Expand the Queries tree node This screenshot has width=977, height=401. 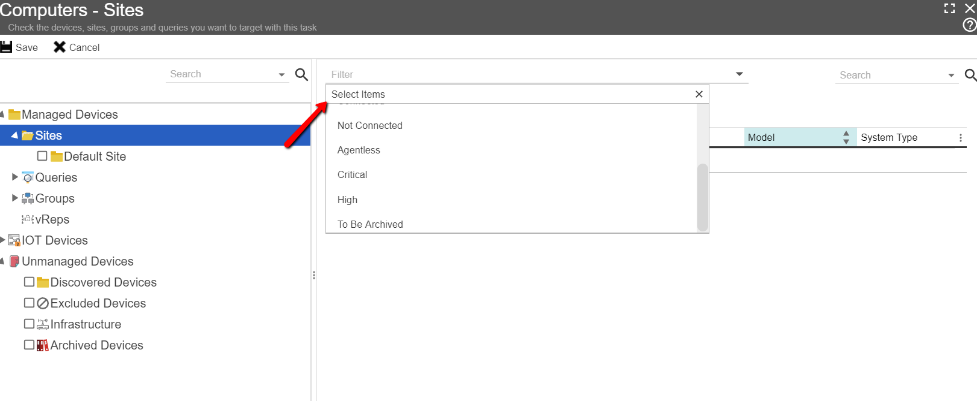click(16, 177)
